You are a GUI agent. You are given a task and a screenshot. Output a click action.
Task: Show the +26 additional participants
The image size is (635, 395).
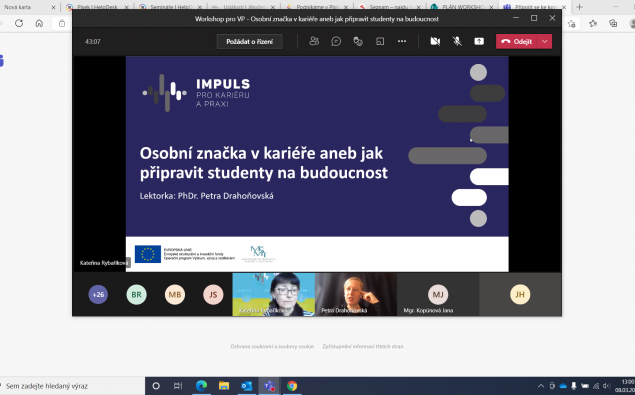pyautogui.click(x=98, y=295)
